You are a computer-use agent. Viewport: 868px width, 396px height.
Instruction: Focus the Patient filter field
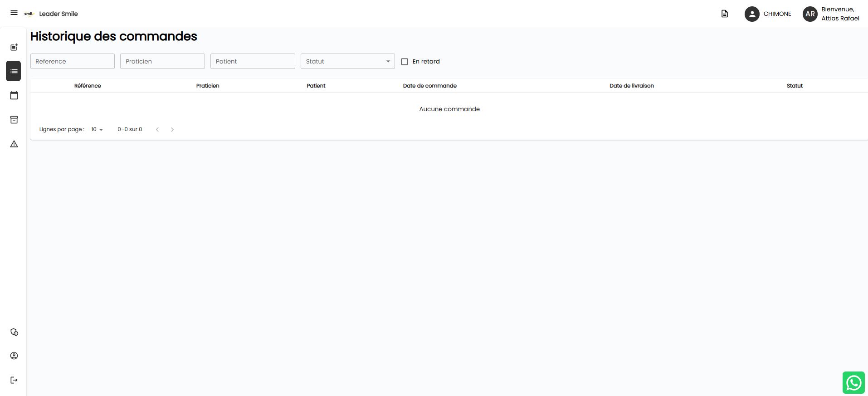pos(253,61)
